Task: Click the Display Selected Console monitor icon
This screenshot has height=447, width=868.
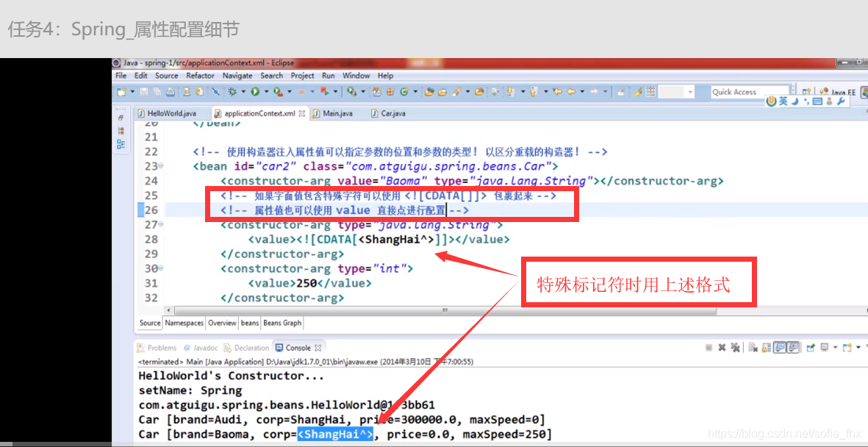Action: 824,347
